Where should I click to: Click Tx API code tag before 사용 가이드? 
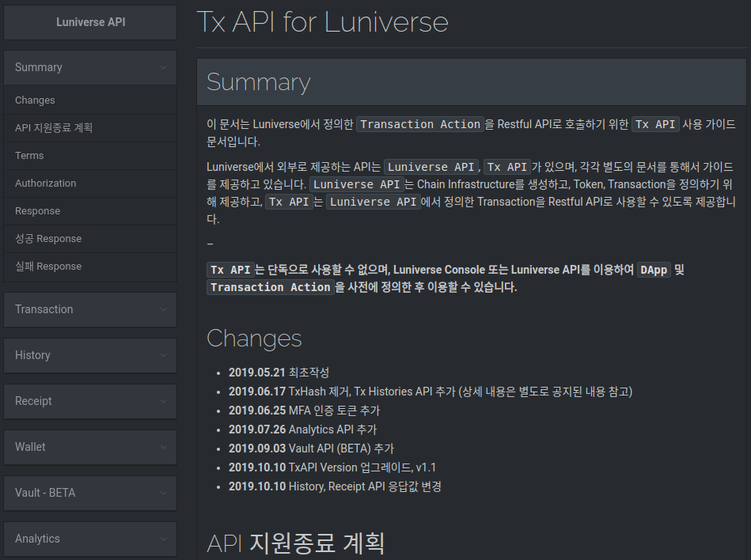[655, 124]
